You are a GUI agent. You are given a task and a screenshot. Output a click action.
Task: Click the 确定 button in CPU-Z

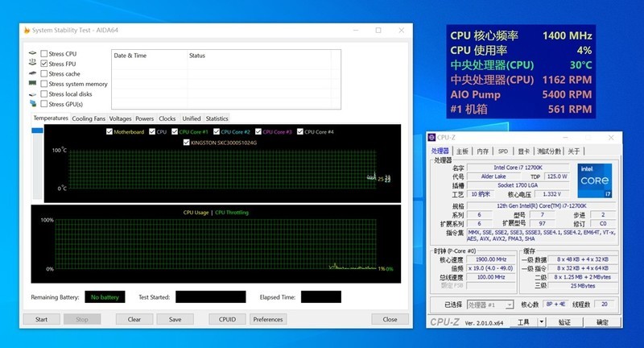coord(602,321)
